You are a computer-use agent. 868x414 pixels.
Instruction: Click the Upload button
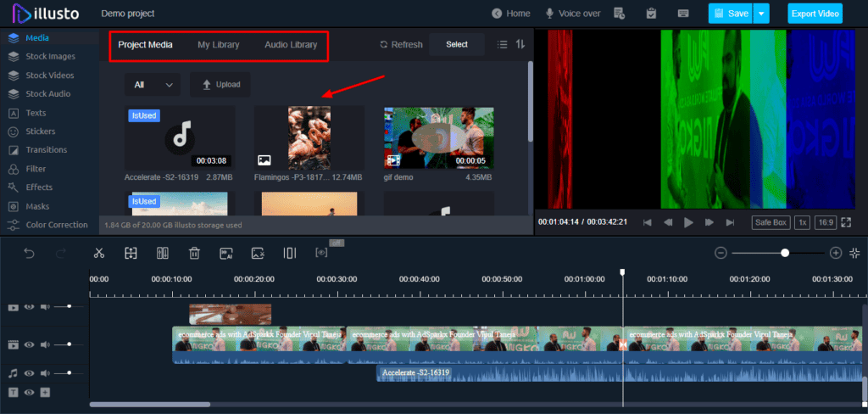[220, 85]
